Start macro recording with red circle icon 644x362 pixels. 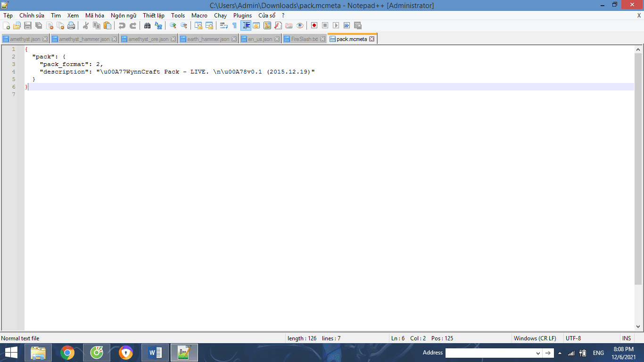[314, 25]
